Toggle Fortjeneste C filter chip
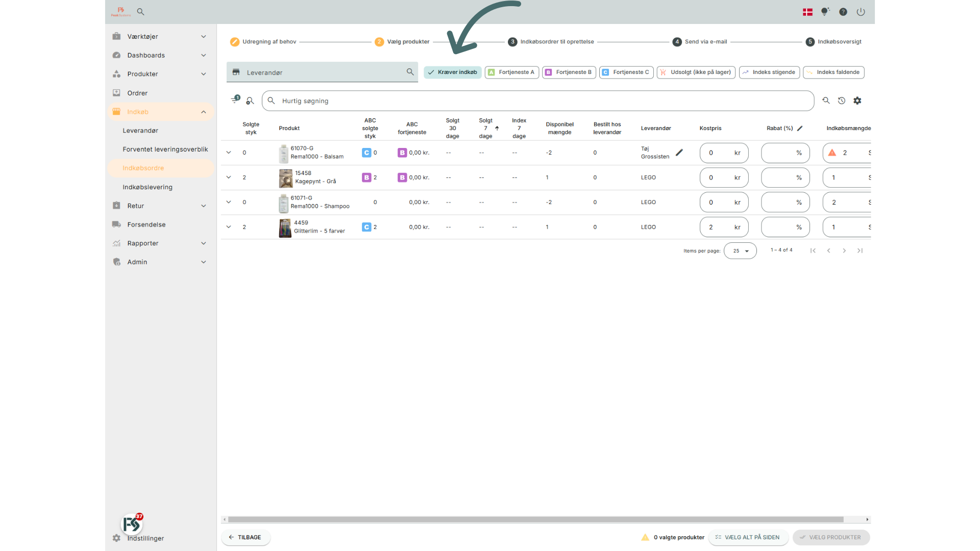The height and width of the screenshot is (551, 980). coord(626,72)
